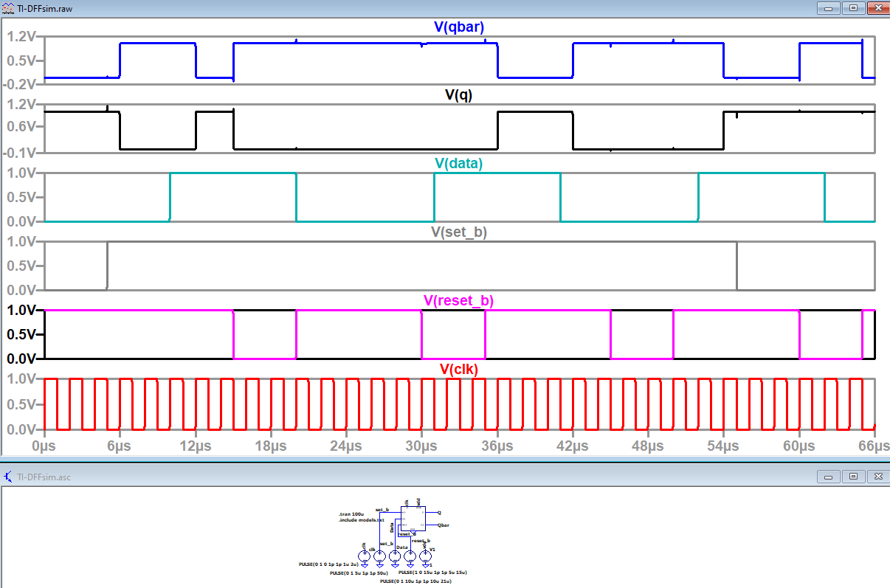Click the .tran 100u simulation directive
Image resolution: width=890 pixels, height=588 pixels.
pyautogui.click(x=351, y=513)
